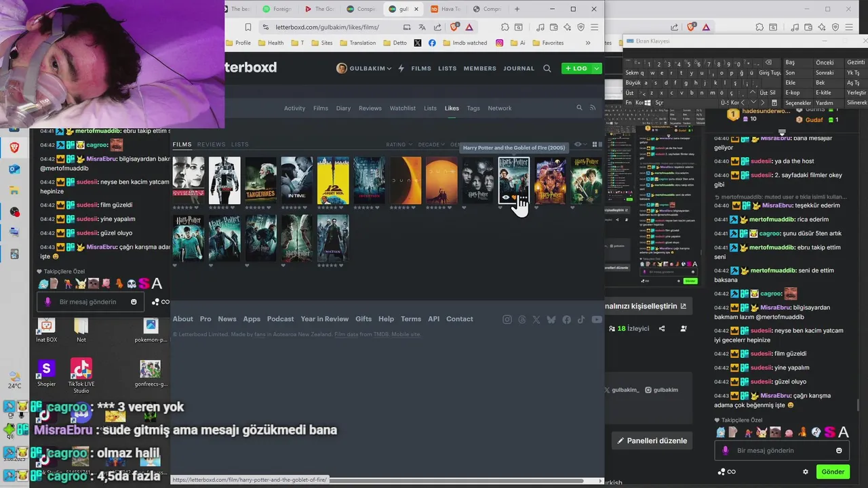
Task: Expand the green LOG button arrow
Action: point(597,68)
